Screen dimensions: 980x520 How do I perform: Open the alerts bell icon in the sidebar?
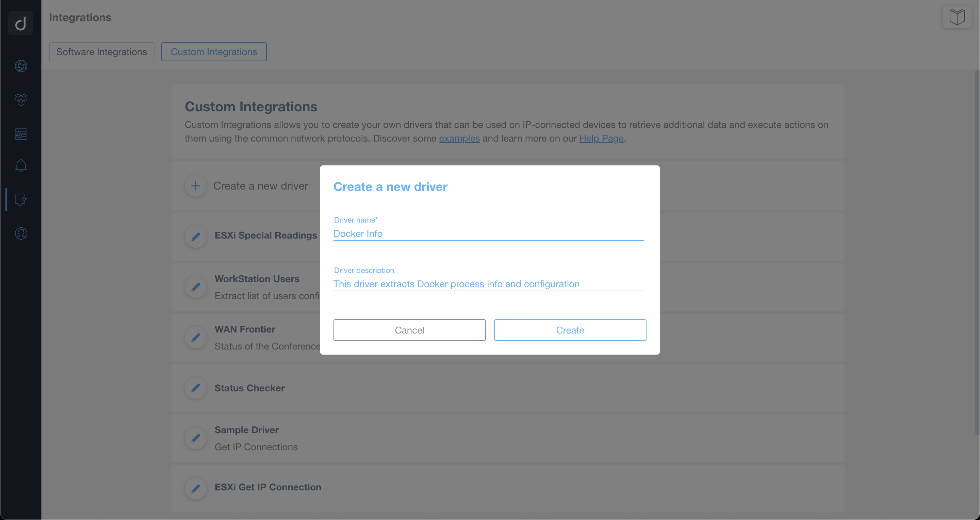21,165
